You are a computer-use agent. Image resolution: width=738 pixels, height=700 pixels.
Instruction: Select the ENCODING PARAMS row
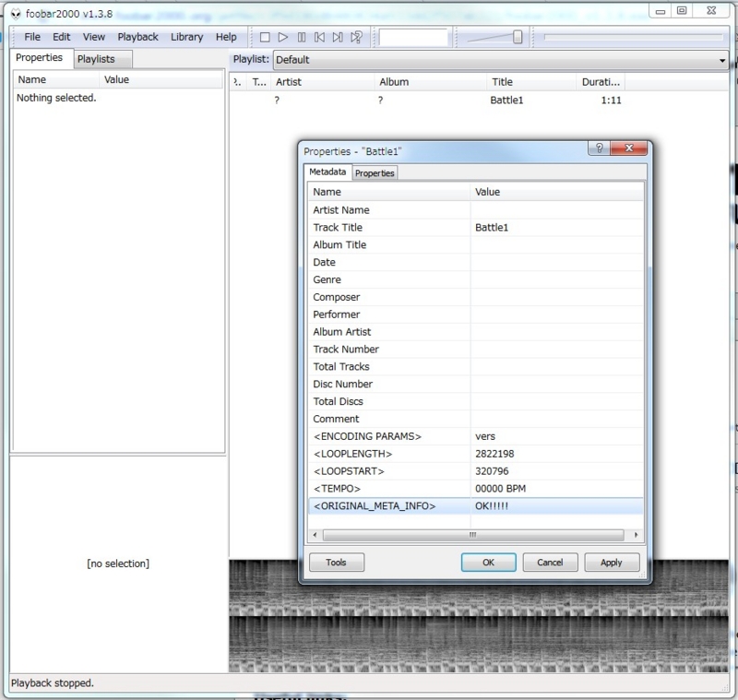(x=476, y=436)
